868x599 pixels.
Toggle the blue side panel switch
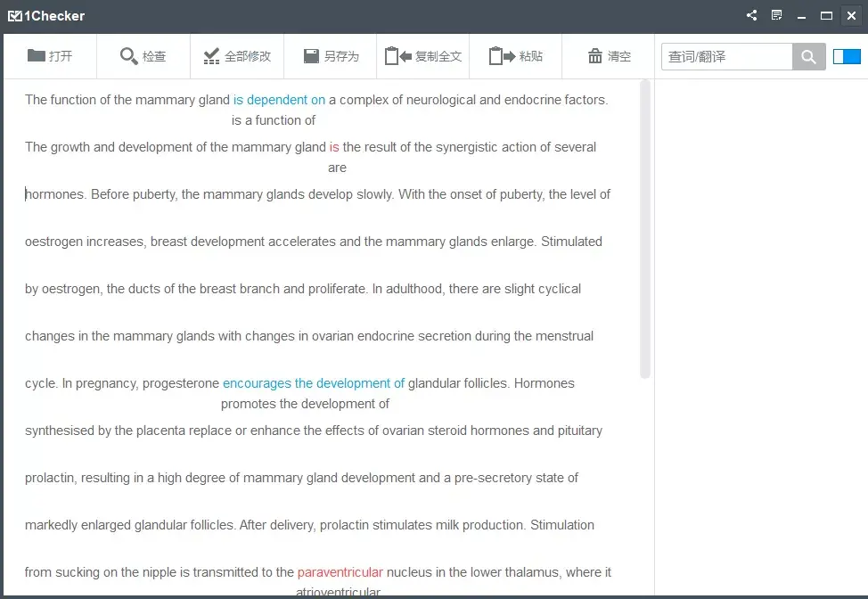[x=847, y=56]
